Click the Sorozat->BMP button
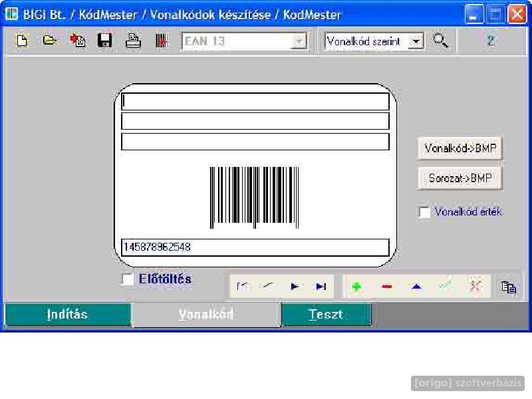Viewport: 532px width, 399px height. (460, 178)
